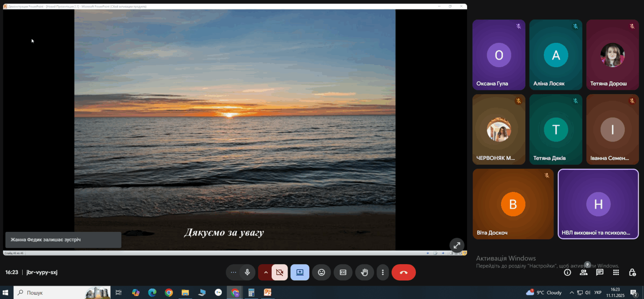Open PowerPoint from the Windows taskbar

tap(267, 292)
